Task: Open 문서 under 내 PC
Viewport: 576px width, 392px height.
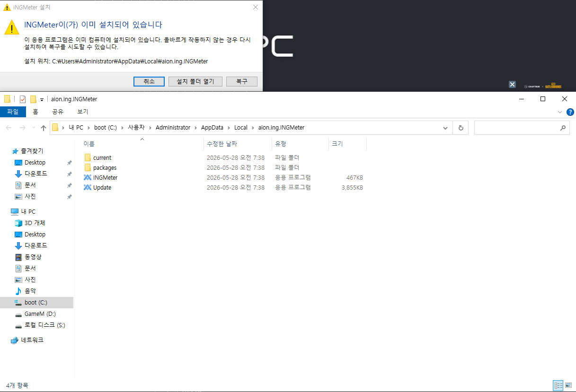Action: click(x=30, y=268)
